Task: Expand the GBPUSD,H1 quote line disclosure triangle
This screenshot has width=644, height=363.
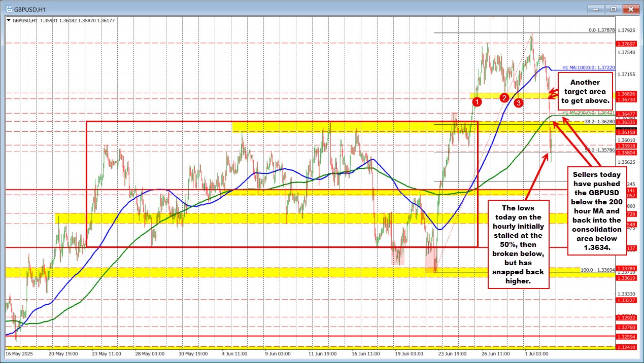Action: tap(9, 20)
